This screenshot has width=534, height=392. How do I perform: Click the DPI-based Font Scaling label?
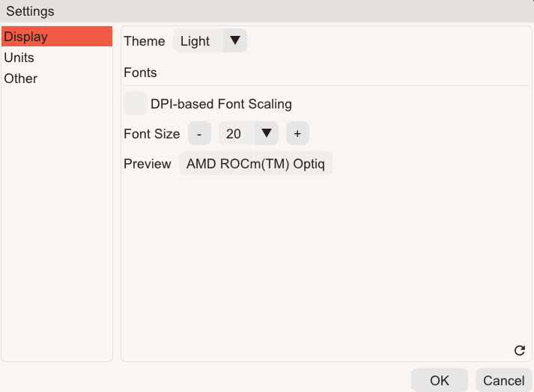pos(221,104)
